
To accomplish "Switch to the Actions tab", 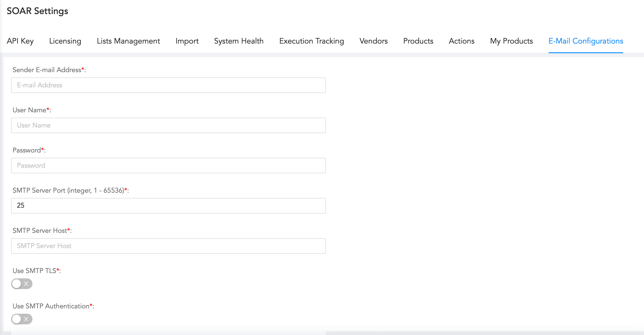I will 461,41.
